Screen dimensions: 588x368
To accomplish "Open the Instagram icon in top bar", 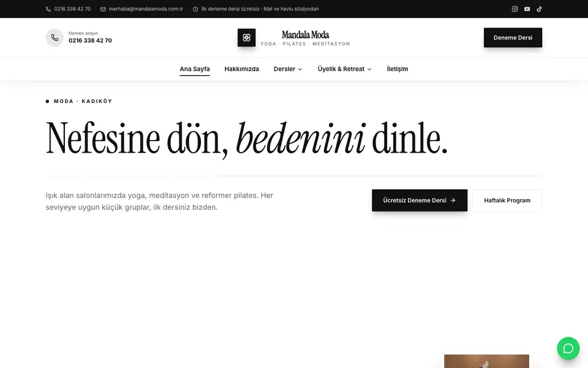I will click(x=515, y=9).
